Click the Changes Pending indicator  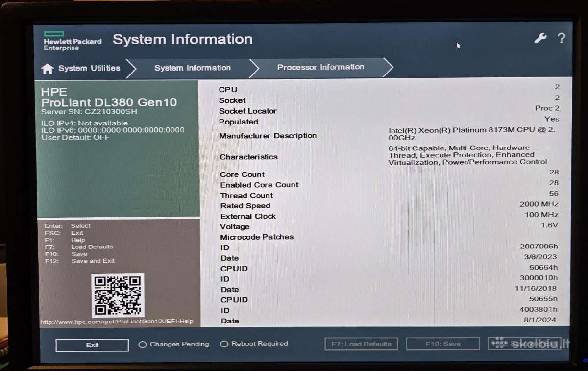click(x=174, y=344)
